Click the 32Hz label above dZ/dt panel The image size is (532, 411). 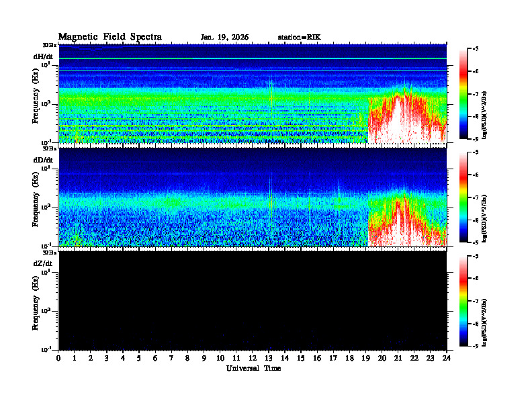[49, 253]
